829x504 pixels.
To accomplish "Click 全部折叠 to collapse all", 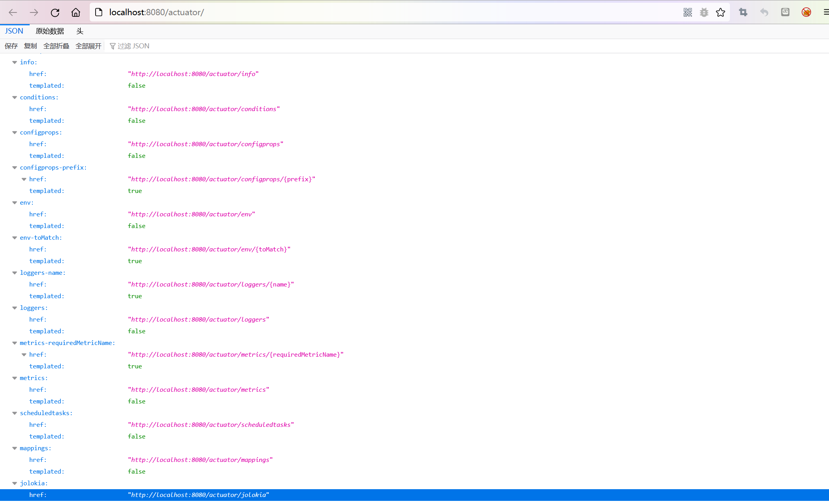I will point(56,46).
